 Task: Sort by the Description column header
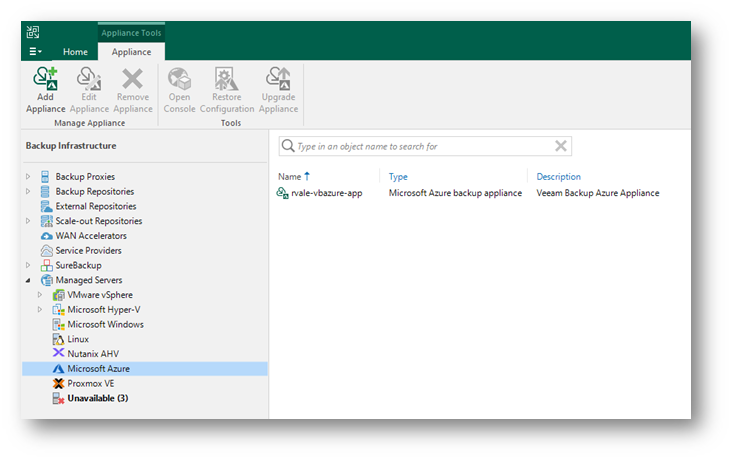(x=558, y=177)
